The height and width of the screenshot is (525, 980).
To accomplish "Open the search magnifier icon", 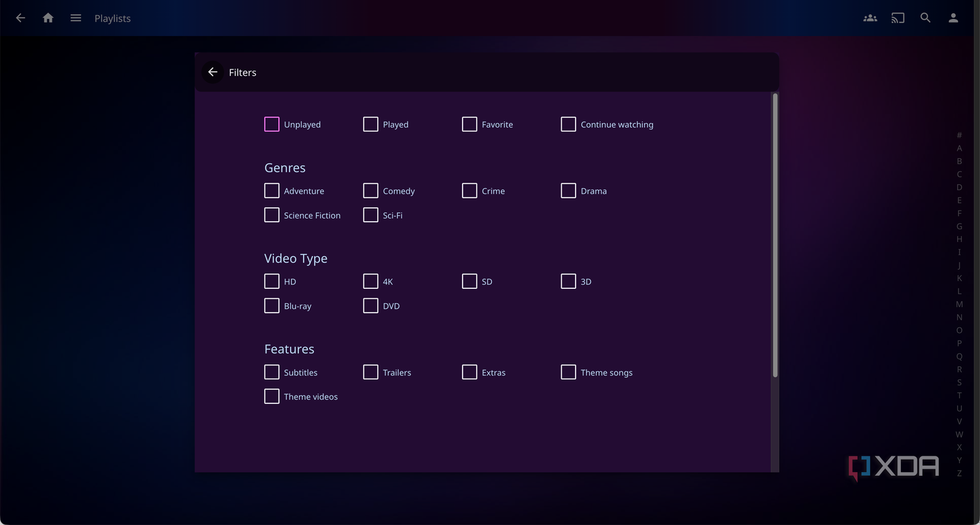I will [x=925, y=18].
